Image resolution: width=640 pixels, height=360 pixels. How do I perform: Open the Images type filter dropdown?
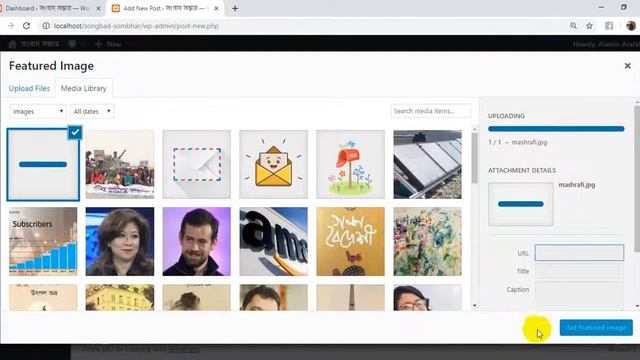[x=38, y=111]
